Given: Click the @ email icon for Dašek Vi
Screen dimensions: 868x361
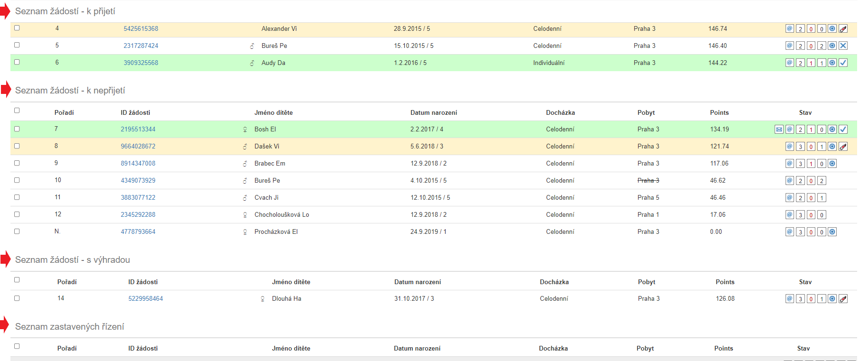Looking at the screenshot, I should click(790, 146).
